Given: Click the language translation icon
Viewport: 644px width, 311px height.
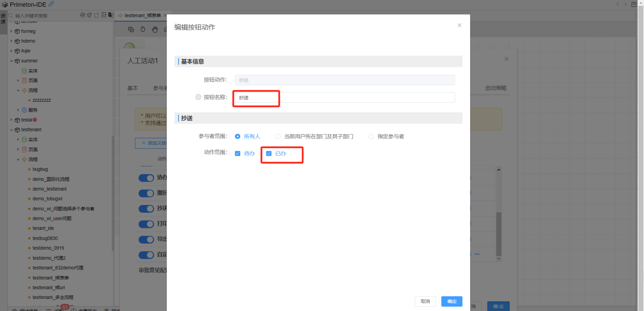Looking at the screenshot, I should pyautogui.click(x=111, y=15).
